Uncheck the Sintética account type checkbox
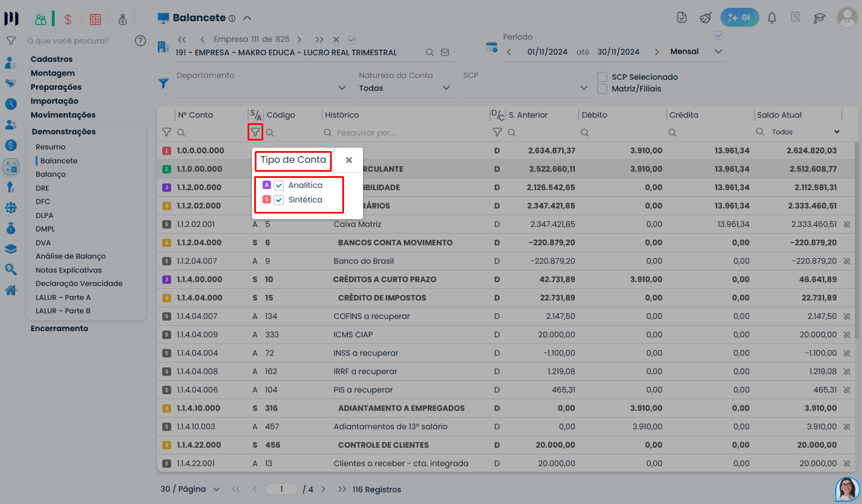862x504 pixels. tap(279, 200)
